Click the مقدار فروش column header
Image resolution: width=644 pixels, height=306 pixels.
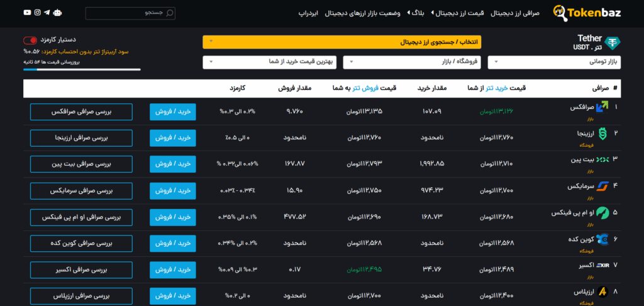coord(294,88)
